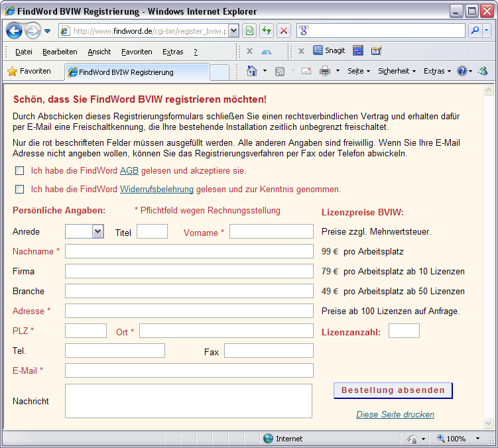Screen dimensions: 498x448
Task: Click the Print icon
Action: tap(324, 71)
